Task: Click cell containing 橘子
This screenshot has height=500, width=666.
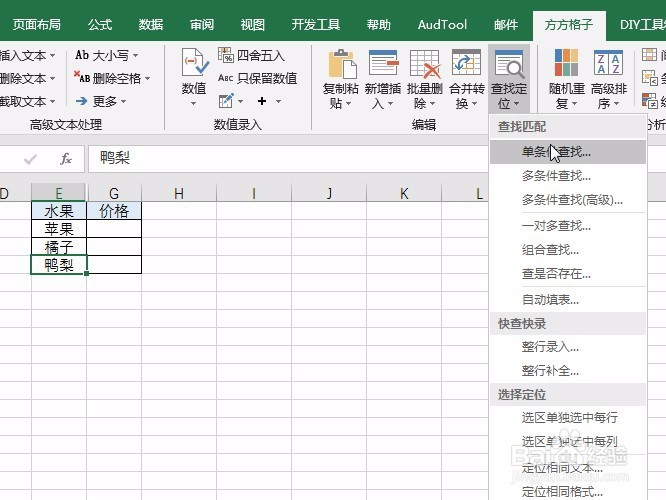Action: pyautogui.click(x=59, y=247)
